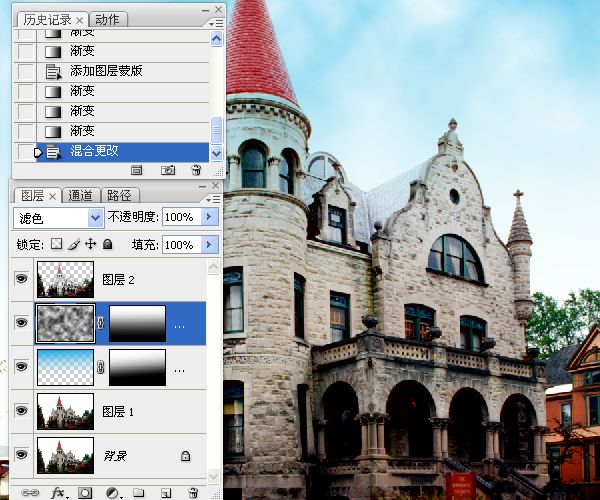Select the 背景 layer name
This screenshot has width=600, height=500.
point(115,456)
